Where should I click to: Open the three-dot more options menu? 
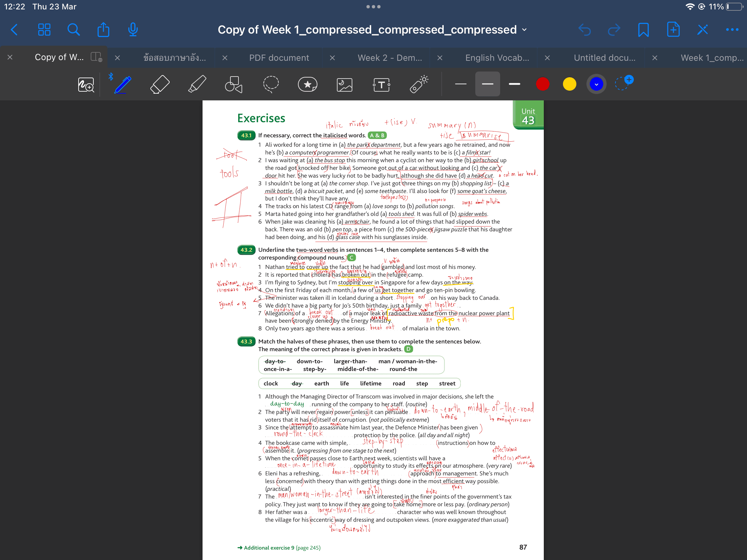pyautogui.click(x=732, y=30)
